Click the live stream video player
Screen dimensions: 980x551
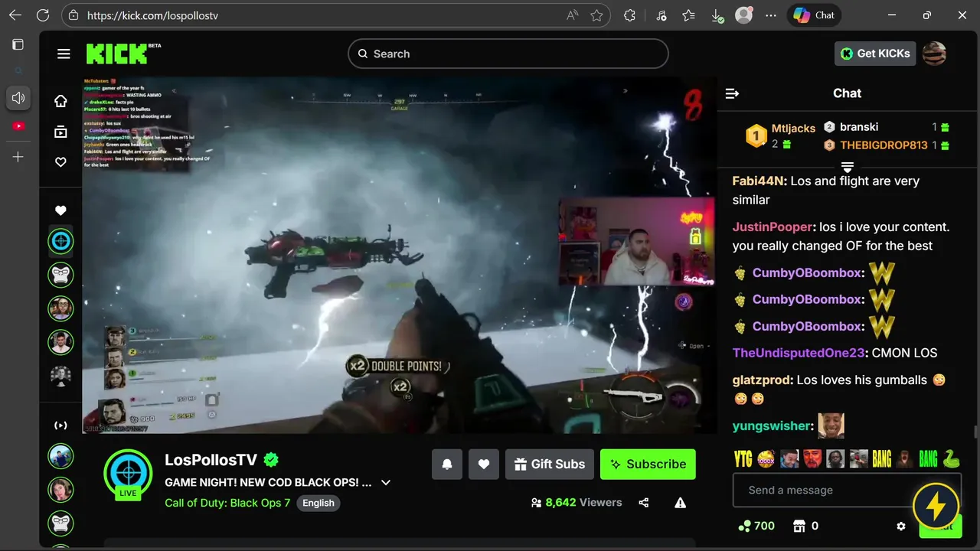pos(399,255)
